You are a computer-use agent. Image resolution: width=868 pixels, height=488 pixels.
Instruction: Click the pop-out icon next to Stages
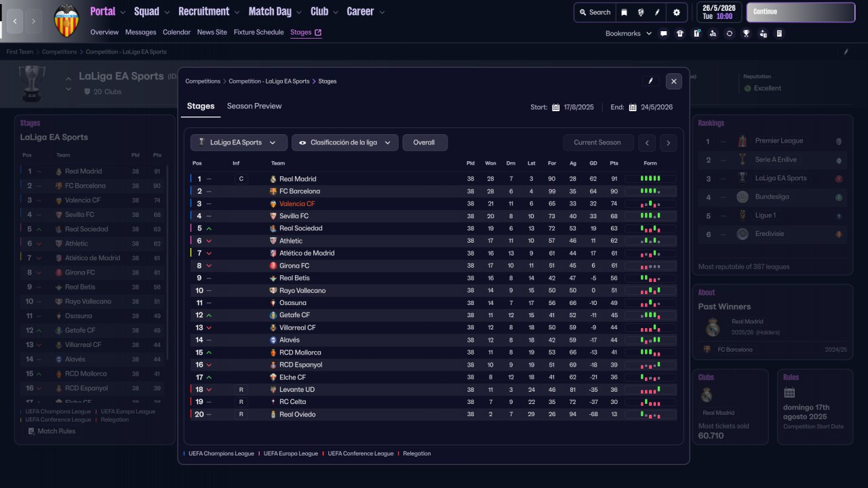(318, 33)
